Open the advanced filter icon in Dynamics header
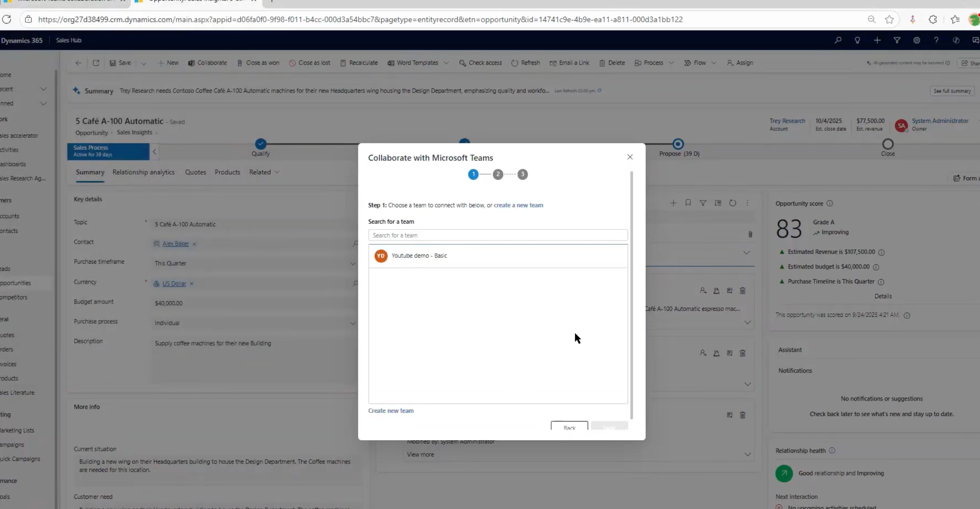 [897, 40]
